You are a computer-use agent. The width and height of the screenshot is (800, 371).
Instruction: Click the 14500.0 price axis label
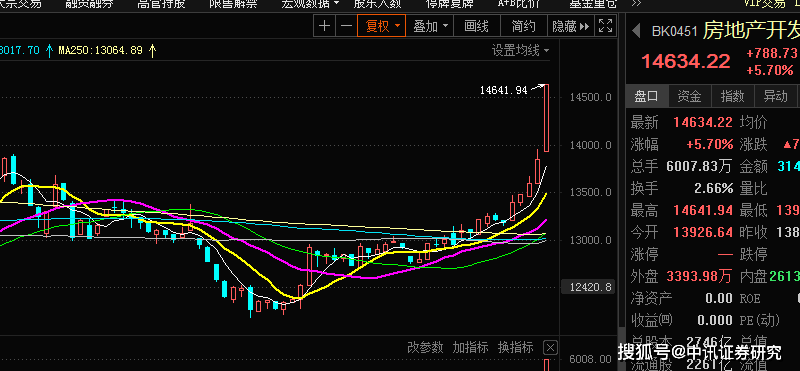pos(590,97)
